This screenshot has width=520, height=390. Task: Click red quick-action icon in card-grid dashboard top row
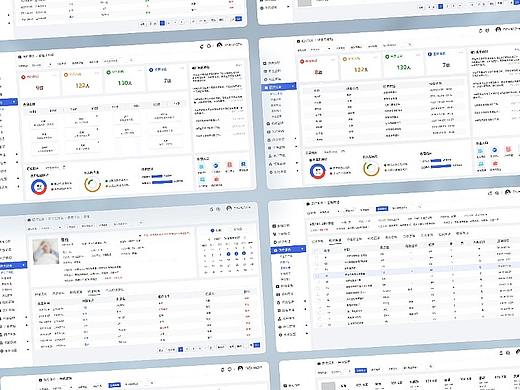click(x=229, y=165)
